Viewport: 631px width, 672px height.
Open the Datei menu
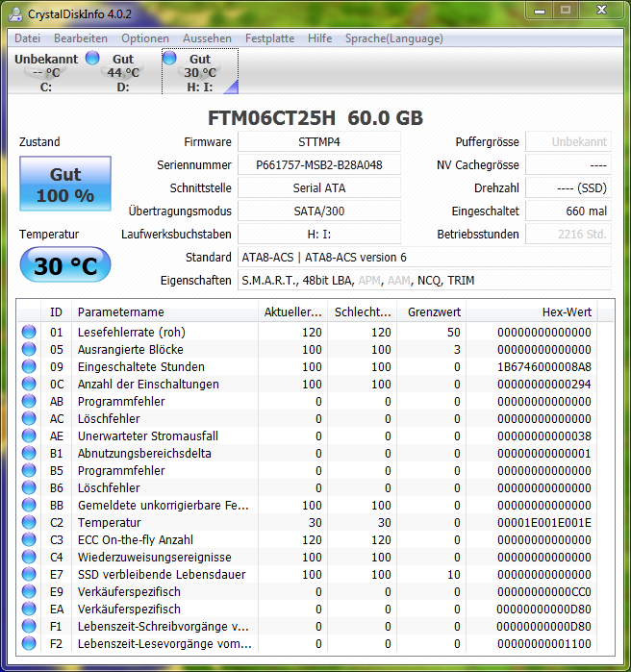click(28, 38)
